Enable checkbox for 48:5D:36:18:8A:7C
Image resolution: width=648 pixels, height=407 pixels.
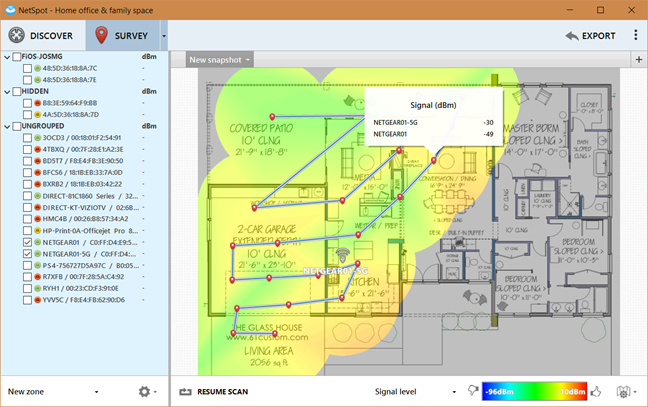27,68
